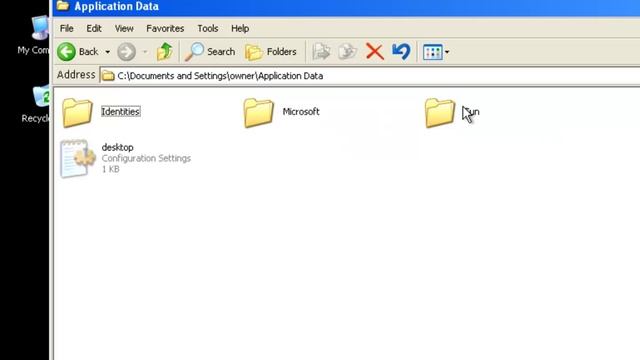Open the Back history dropdown arrow
The height and width of the screenshot is (360, 640).
(x=107, y=52)
